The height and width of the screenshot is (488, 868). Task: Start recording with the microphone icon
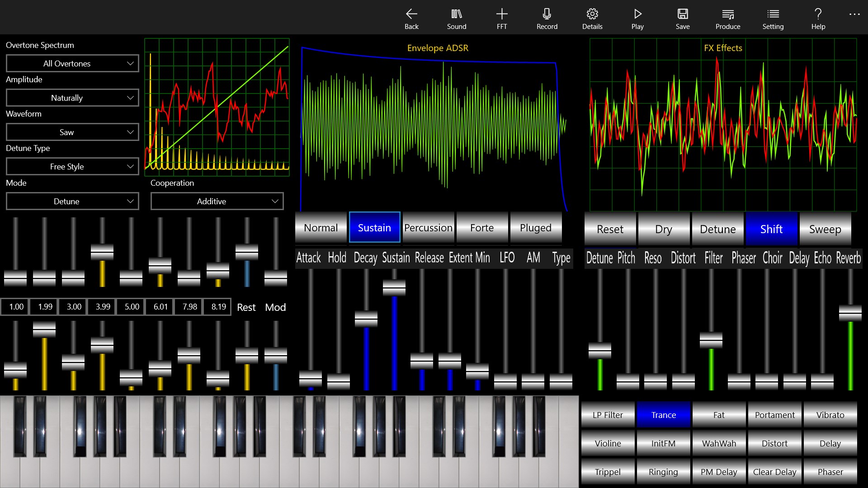[547, 14]
